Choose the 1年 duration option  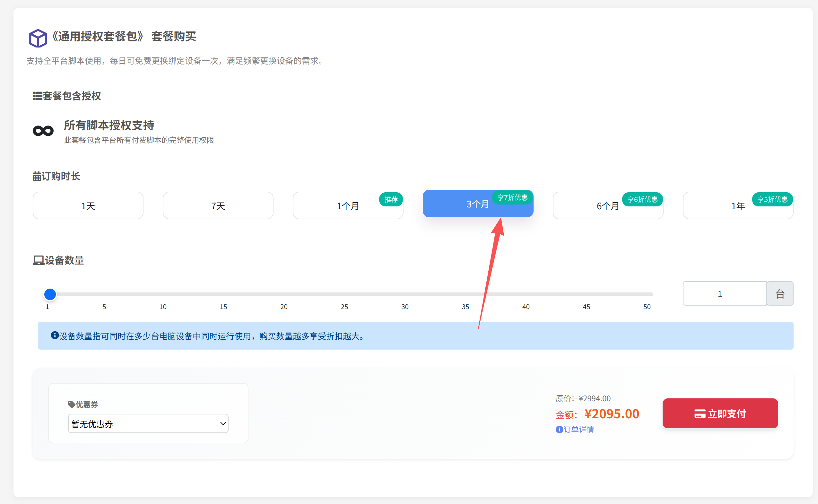pyautogui.click(x=738, y=206)
